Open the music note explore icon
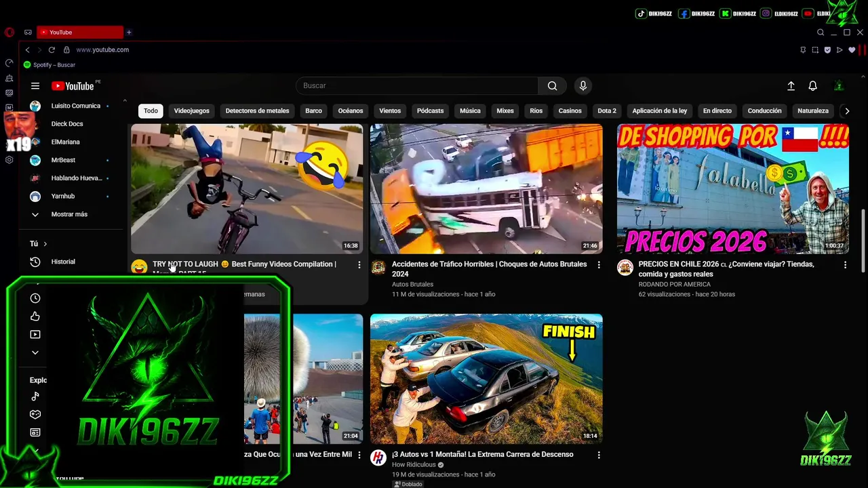The image size is (868, 488). point(35,396)
